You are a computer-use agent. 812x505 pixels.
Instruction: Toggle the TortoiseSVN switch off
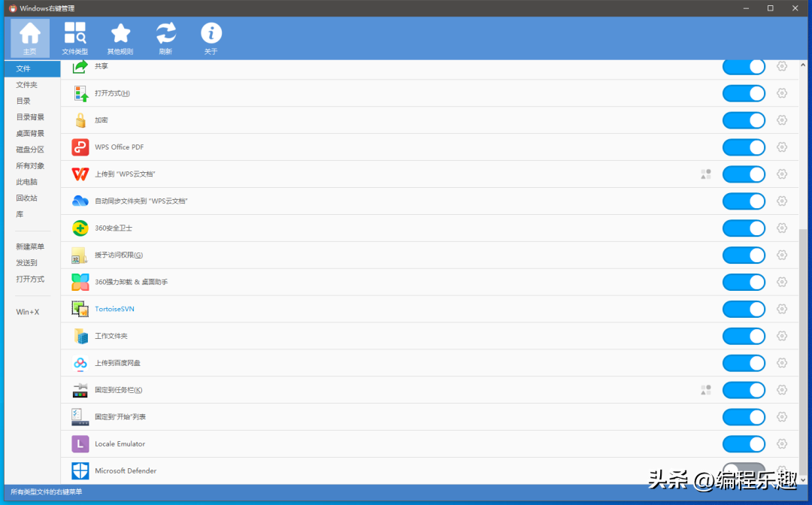pyautogui.click(x=744, y=309)
